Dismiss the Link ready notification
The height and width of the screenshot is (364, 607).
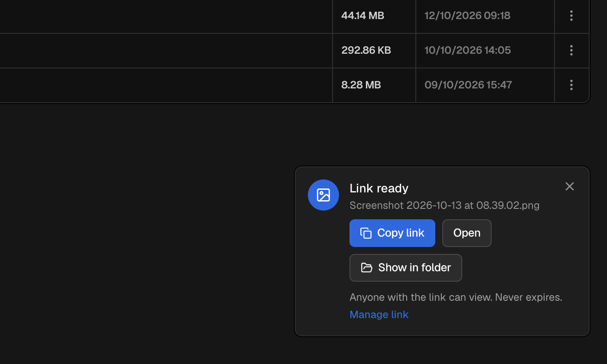pyautogui.click(x=570, y=186)
